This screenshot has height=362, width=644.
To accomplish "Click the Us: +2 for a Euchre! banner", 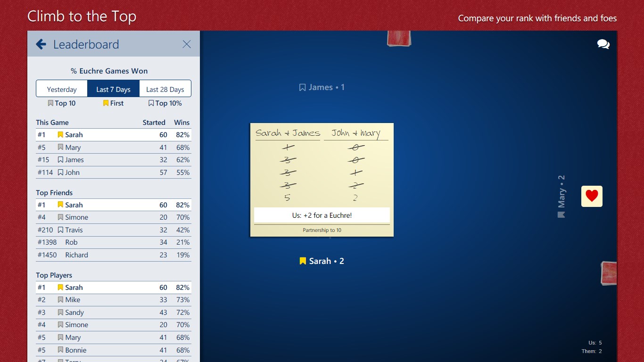I will tap(322, 215).
